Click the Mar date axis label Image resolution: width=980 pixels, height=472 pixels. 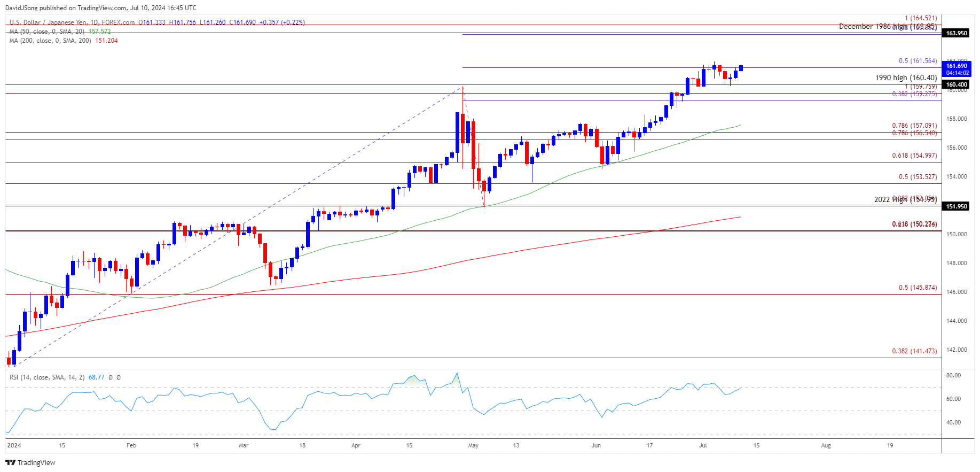pos(244,445)
